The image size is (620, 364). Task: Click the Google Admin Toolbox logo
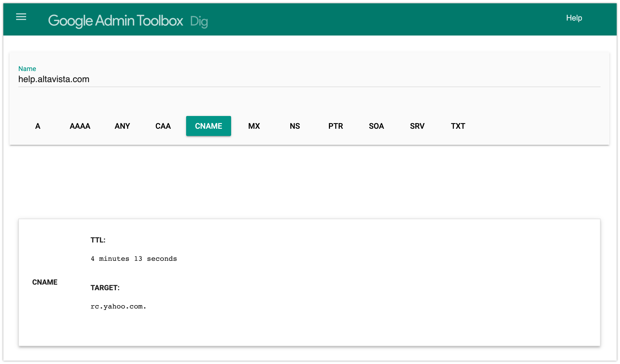[116, 21]
